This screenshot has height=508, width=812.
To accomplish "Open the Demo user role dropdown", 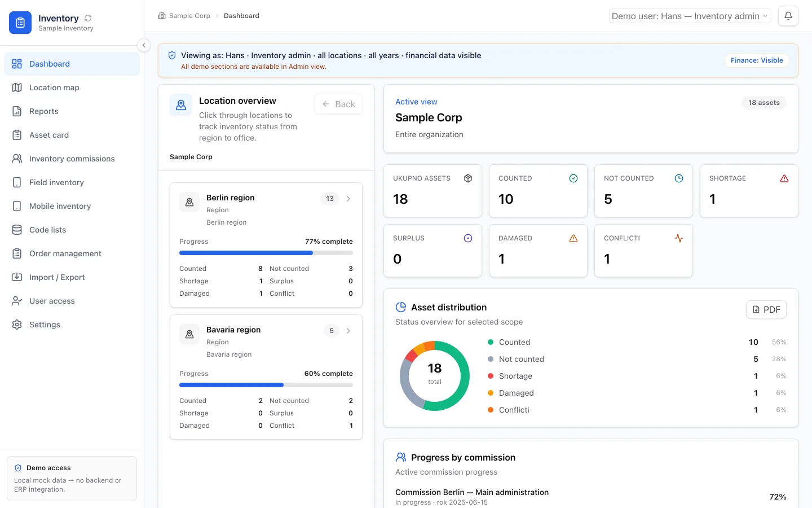I will tap(690, 16).
